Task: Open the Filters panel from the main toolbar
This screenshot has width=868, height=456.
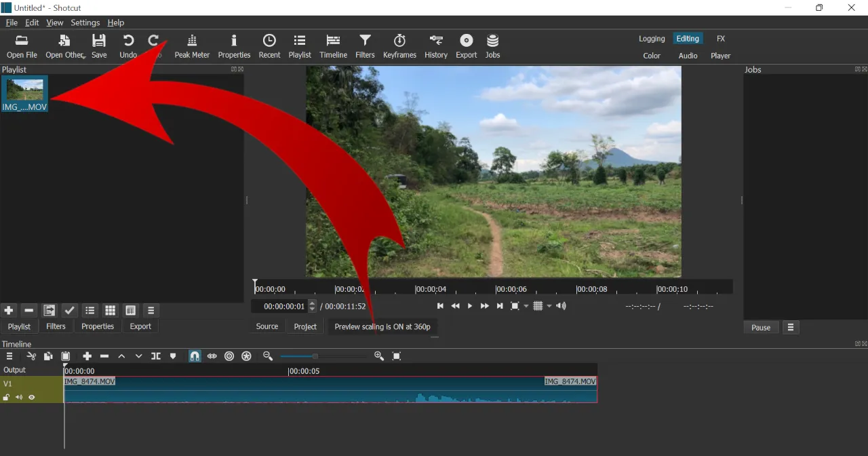Action: coord(365,46)
